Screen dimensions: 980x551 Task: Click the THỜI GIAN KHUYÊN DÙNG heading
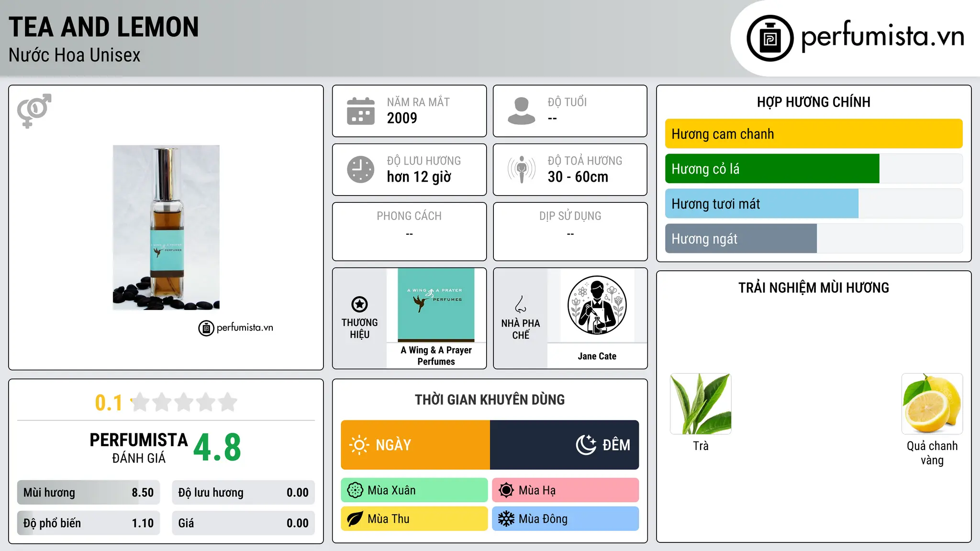coord(490,400)
